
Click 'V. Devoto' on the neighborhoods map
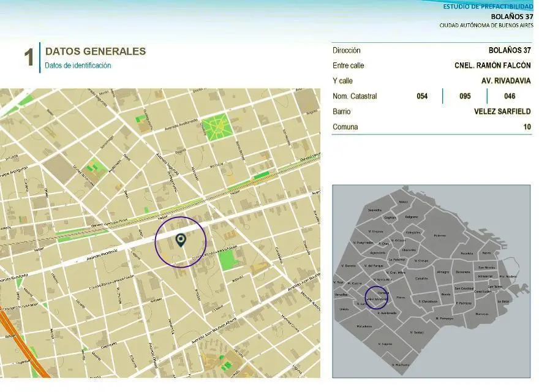[349, 266]
